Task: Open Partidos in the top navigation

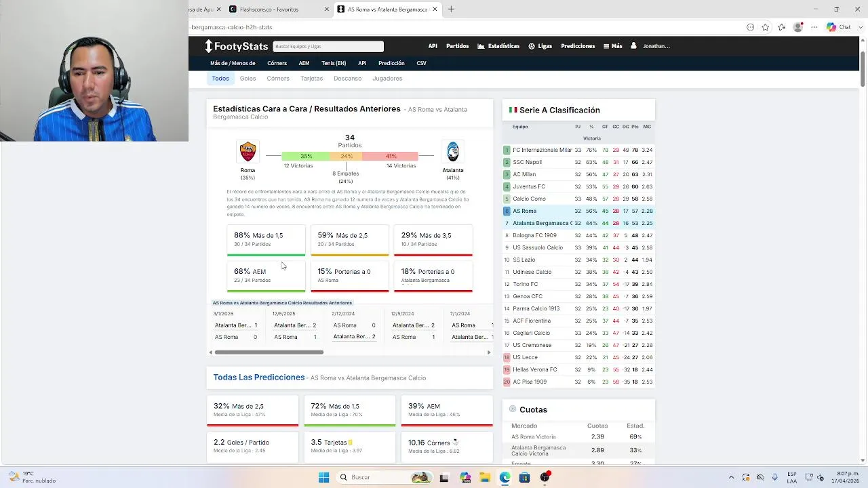Action: (x=457, y=46)
